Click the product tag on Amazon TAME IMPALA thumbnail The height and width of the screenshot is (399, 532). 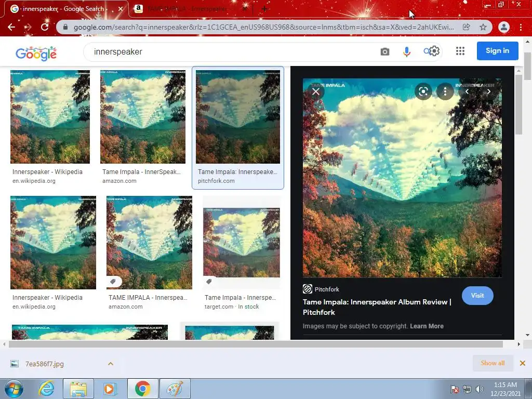coord(113,281)
